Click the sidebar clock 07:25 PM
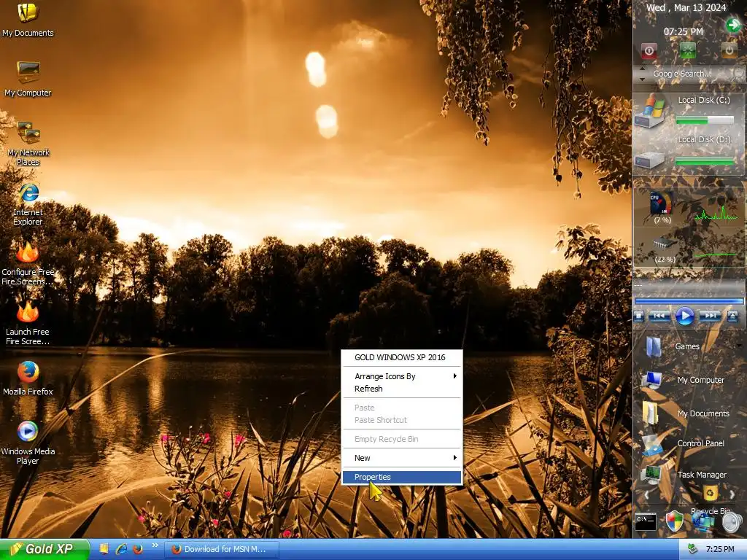This screenshot has height=560, width=747. [683, 31]
